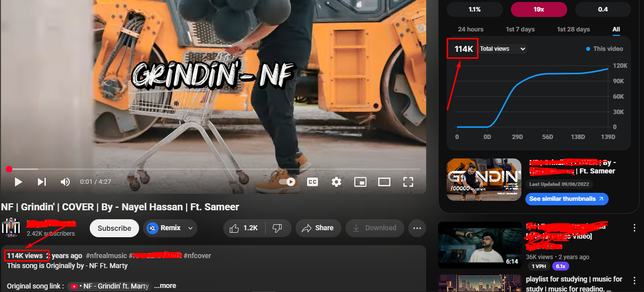
Task: Enable closed captions
Action: [313, 182]
